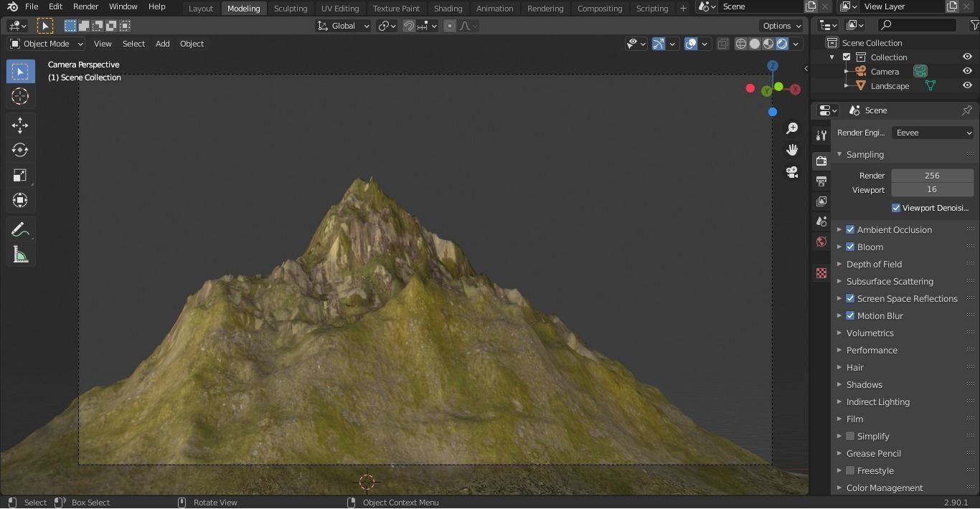Disable Bloom checkbox
Viewport: 980px width, 509px height.
850,247
